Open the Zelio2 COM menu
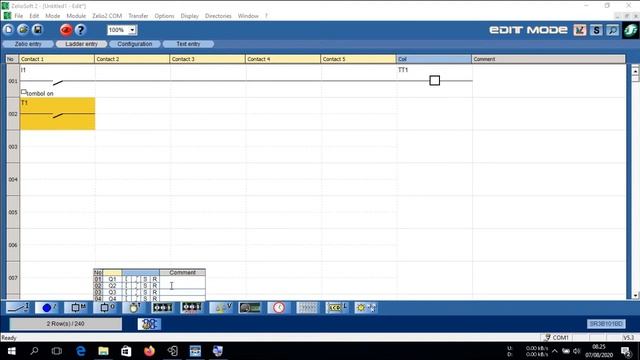This screenshot has height=360, width=640. (107, 16)
